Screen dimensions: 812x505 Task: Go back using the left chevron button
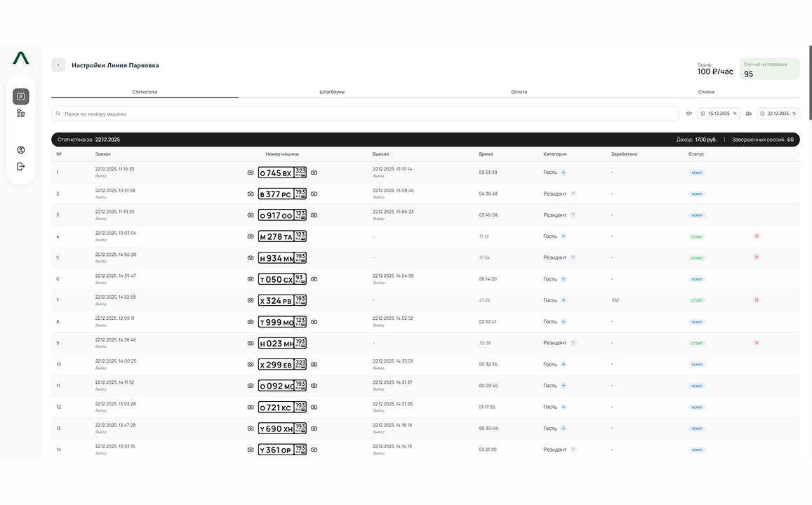pyautogui.click(x=58, y=65)
